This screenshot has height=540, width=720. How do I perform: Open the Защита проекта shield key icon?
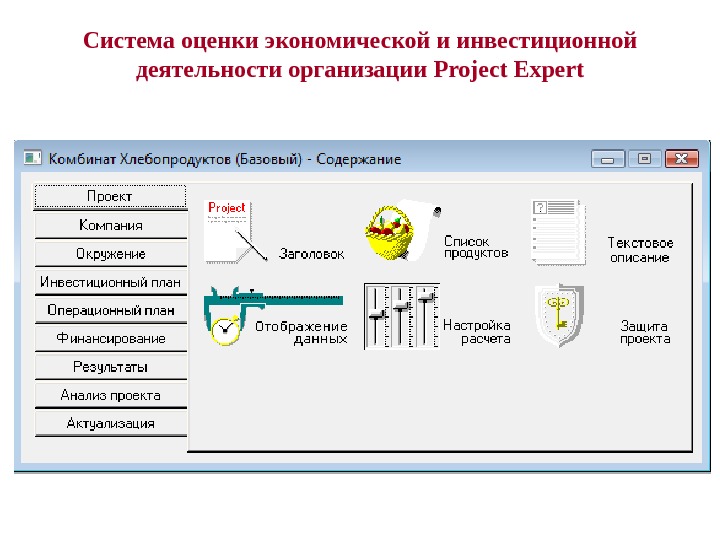tap(559, 315)
